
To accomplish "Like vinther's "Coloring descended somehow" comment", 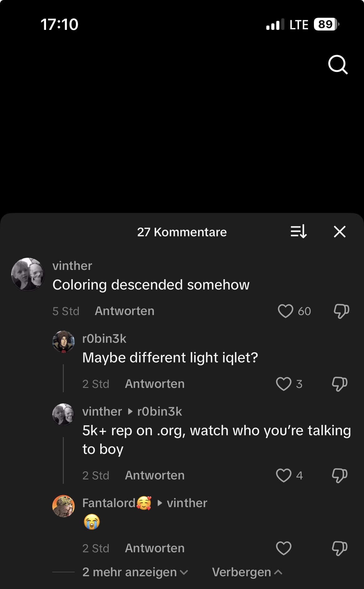I will 285,311.
